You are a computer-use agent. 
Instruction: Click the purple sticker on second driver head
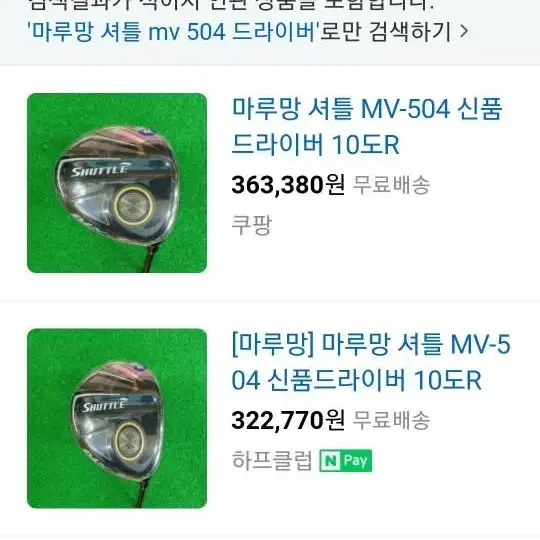pyautogui.click(x=139, y=367)
